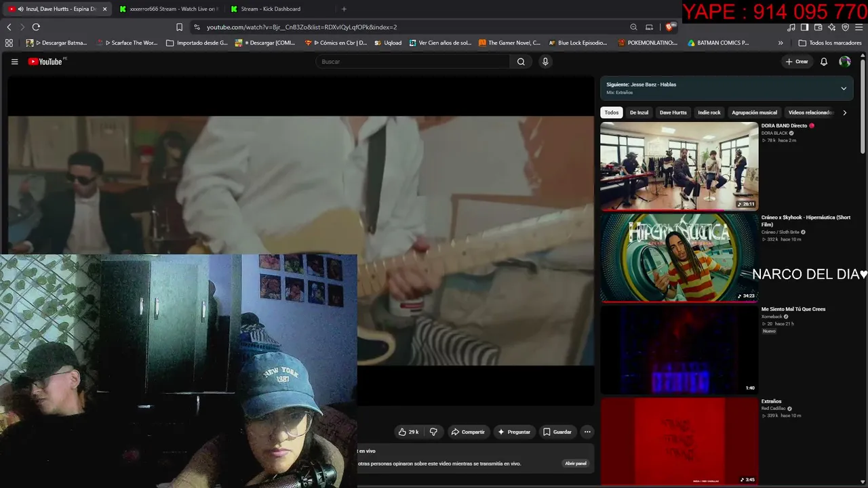Go back with the browser back arrow

pyautogui.click(x=9, y=27)
